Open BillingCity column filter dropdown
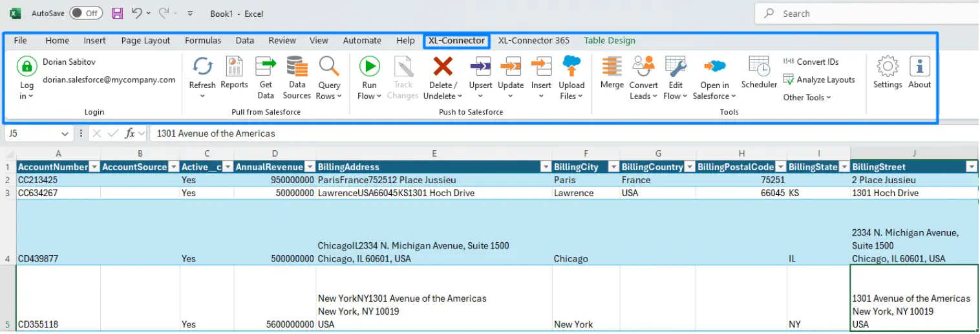Screen dimensions: 980x334 tap(613, 167)
